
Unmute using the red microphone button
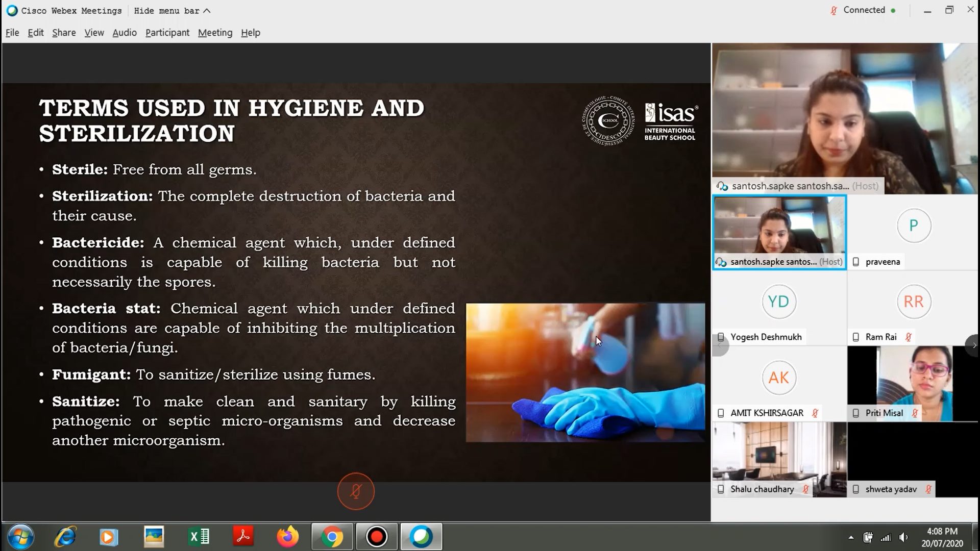tap(356, 491)
